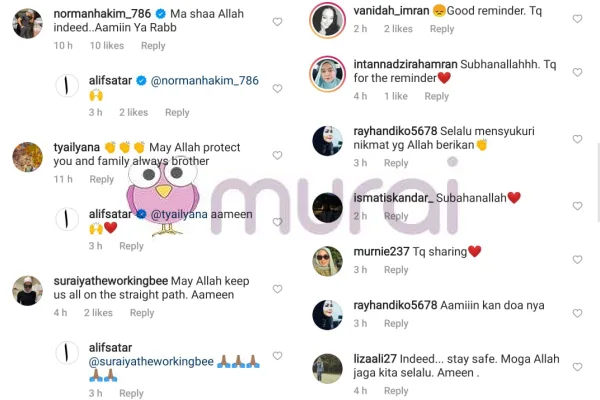
Task: Like tyailyana's May Allah protect comment
Action: 277,155
